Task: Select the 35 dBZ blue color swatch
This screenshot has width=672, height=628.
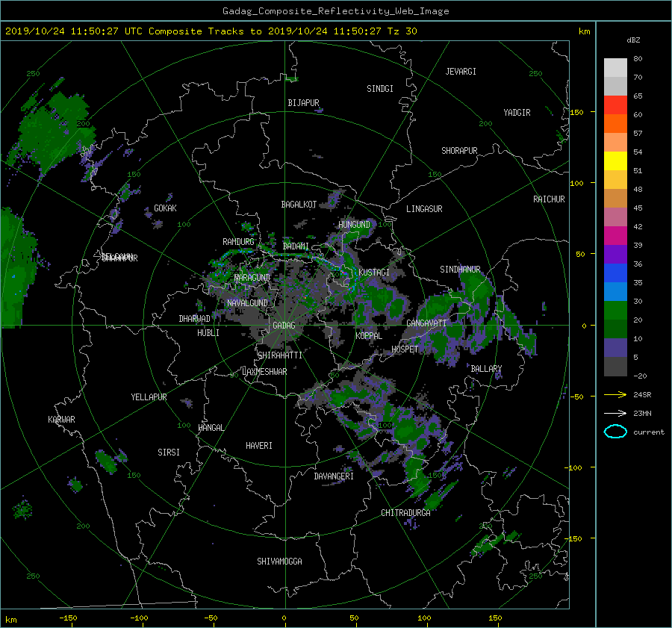Action: pyautogui.click(x=615, y=273)
